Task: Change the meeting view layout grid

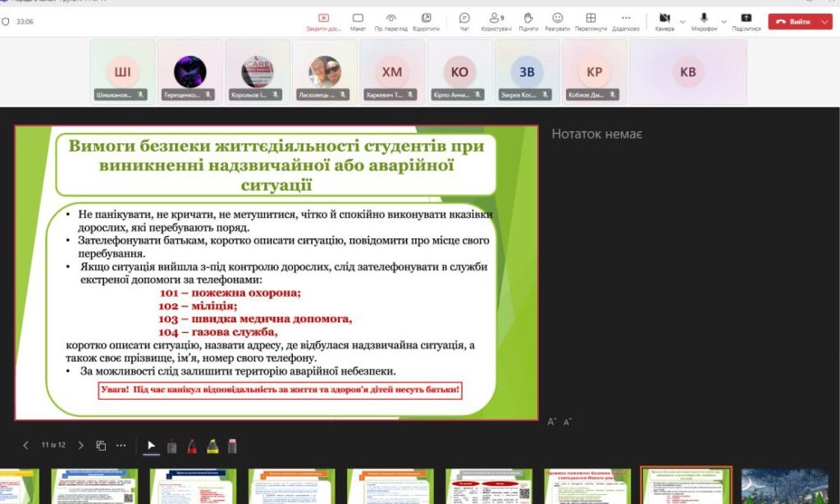Action: click(x=591, y=21)
